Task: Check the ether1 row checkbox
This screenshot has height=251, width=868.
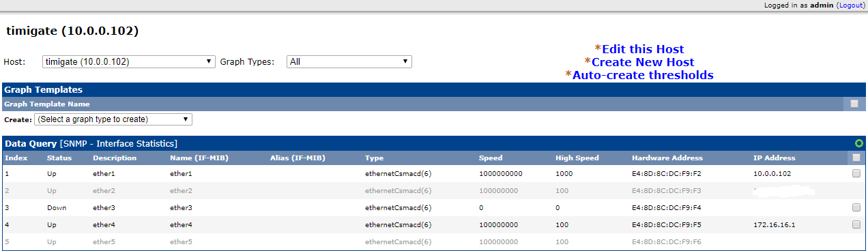Action: coord(856,174)
